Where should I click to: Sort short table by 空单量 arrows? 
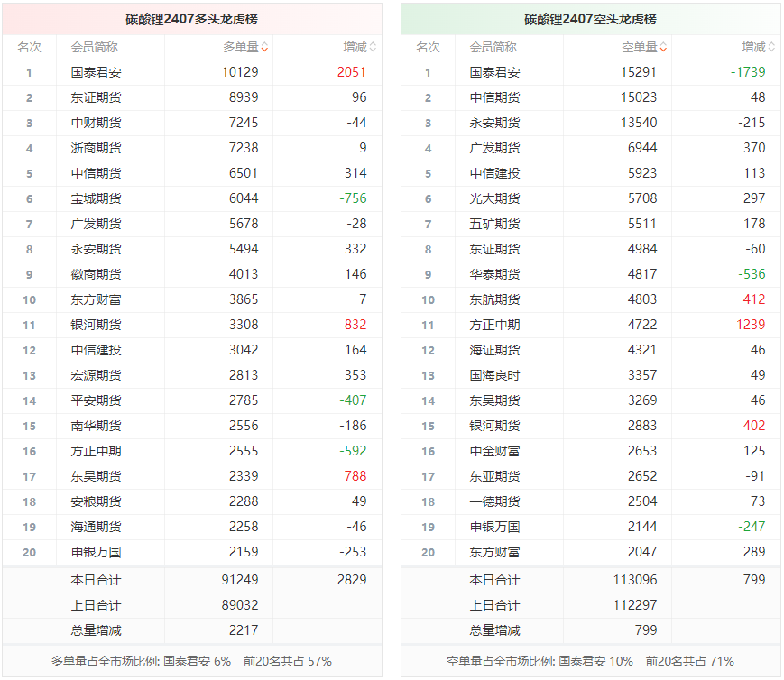[x=663, y=48]
